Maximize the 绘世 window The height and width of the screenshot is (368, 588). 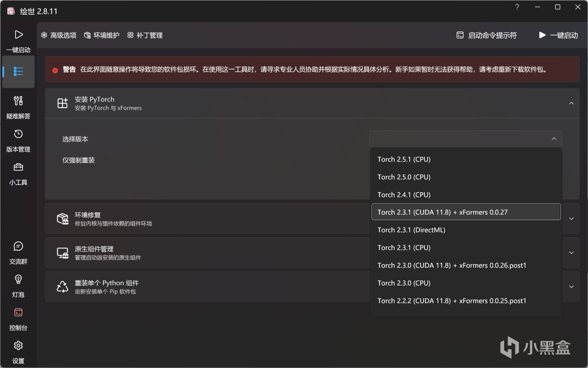[x=558, y=7]
